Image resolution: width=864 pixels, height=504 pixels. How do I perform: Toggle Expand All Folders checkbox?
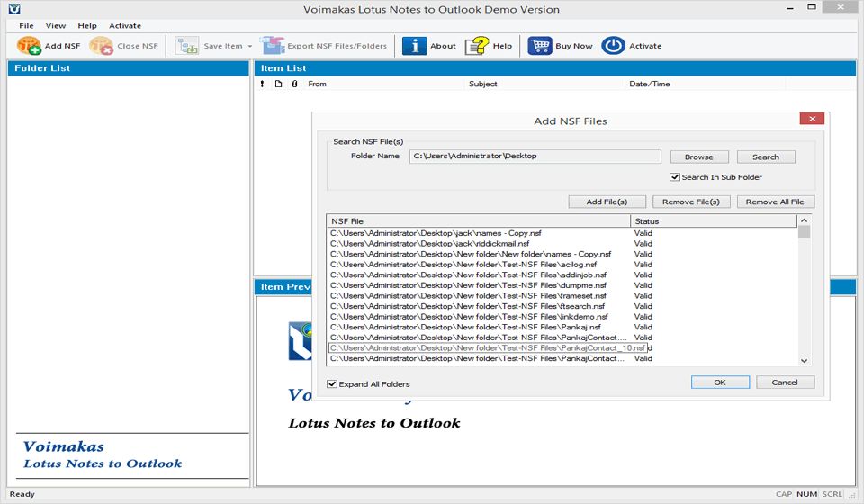(332, 384)
